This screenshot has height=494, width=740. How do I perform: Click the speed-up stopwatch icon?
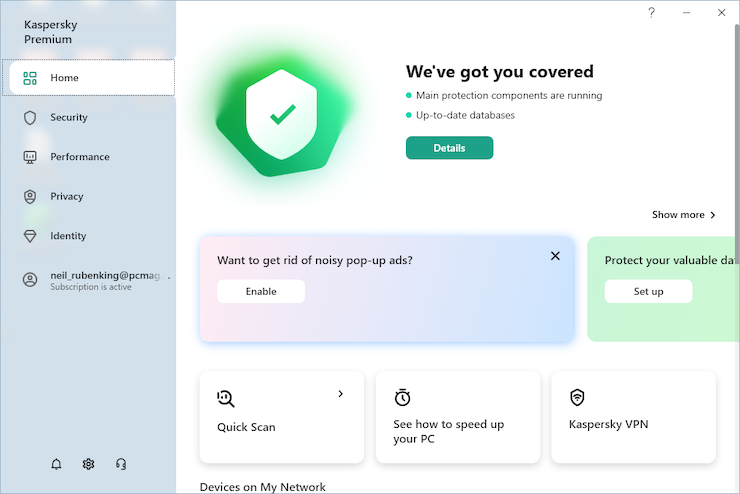pyautogui.click(x=402, y=397)
